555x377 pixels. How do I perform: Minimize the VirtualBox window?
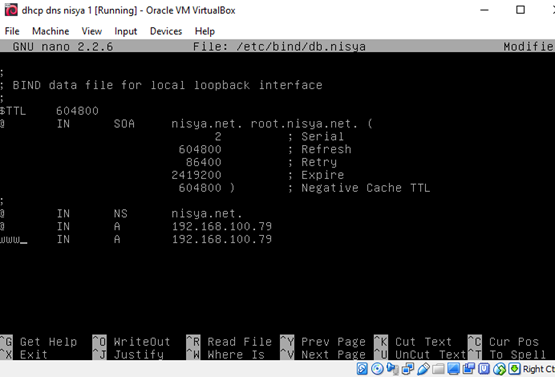point(484,10)
